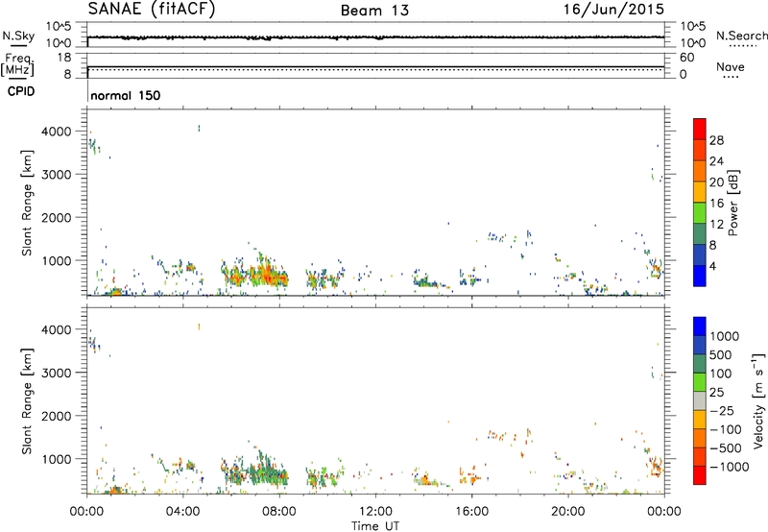Screen dimensions: 768x532
Task: Click the 20:00 time tick label
Action: pos(567,512)
